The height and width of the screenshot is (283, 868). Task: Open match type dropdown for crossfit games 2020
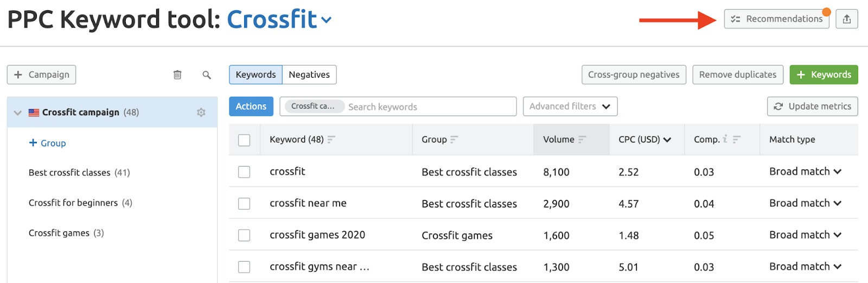pos(806,235)
